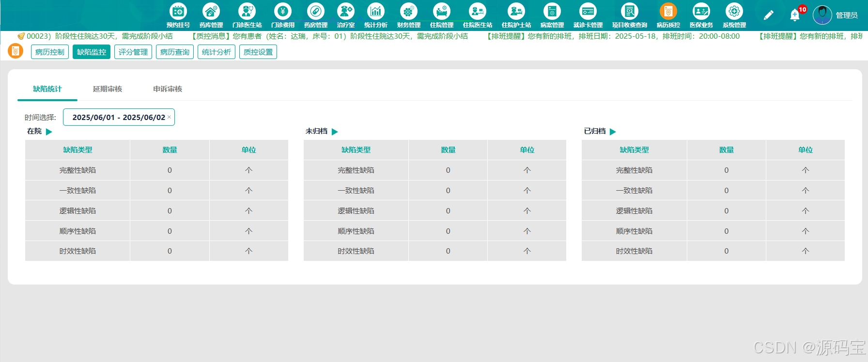Viewport: 868px width, 362px height.
Task: Click the 管理员 user avatar
Action: tap(822, 15)
